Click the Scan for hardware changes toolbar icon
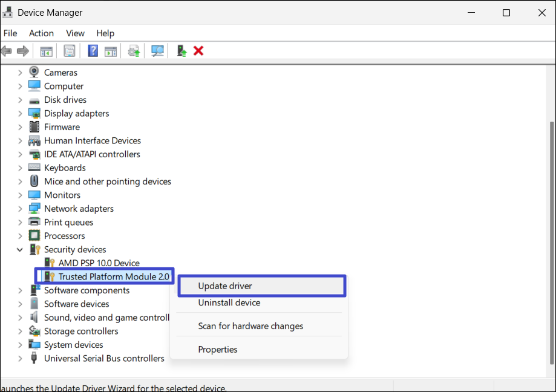 157,51
